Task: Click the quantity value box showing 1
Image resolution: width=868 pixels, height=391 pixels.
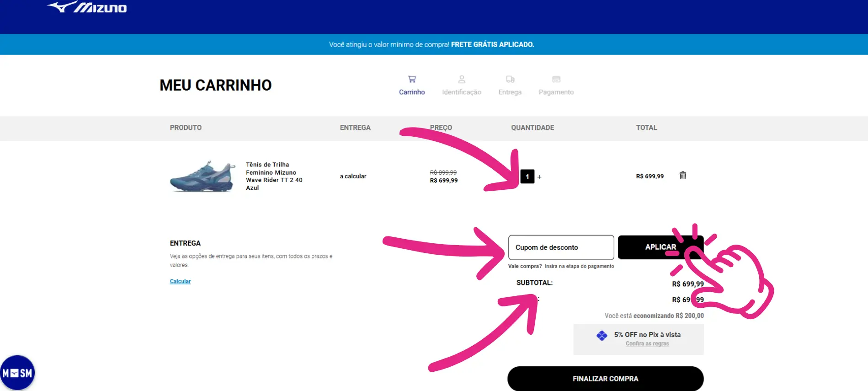Action: click(x=527, y=177)
